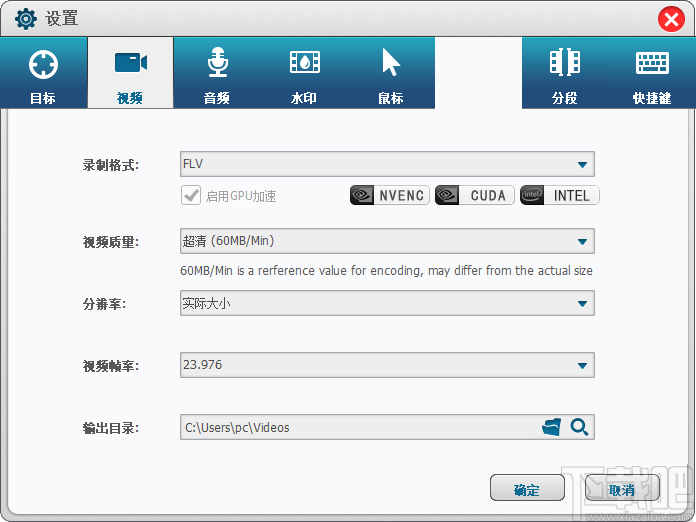Close the 设置 dialog with red X
This screenshot has width=696, height=522.
point(671,19)
